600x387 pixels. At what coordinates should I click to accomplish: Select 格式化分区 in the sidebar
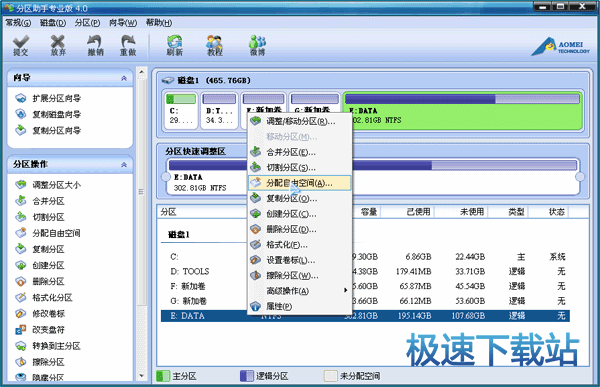coord(44,297)
